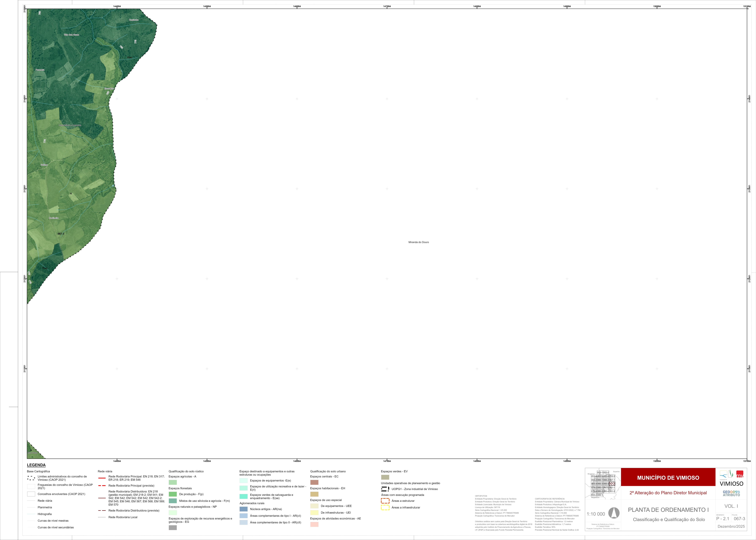Click the 'LEGENDA' heading
The height and width of the screenshot is (540, 756).
36,465
